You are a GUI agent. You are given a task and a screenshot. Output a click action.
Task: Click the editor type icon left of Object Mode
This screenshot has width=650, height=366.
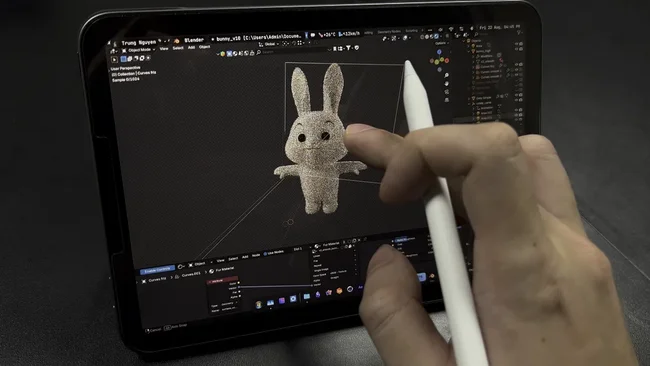tap(114, 51)
